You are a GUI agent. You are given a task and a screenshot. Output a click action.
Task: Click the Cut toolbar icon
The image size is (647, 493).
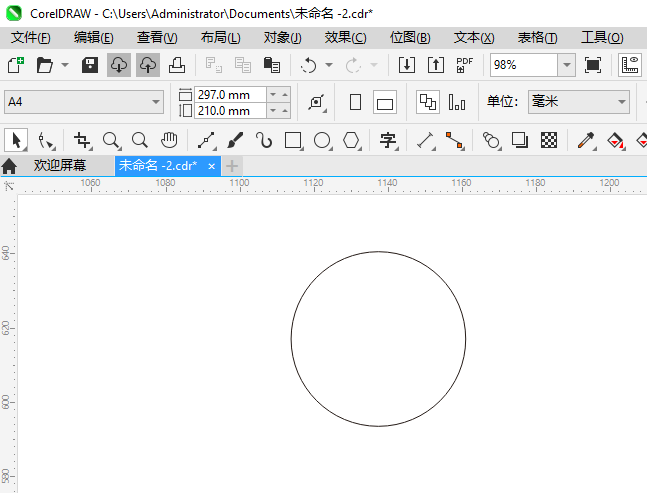coord(214,65)
